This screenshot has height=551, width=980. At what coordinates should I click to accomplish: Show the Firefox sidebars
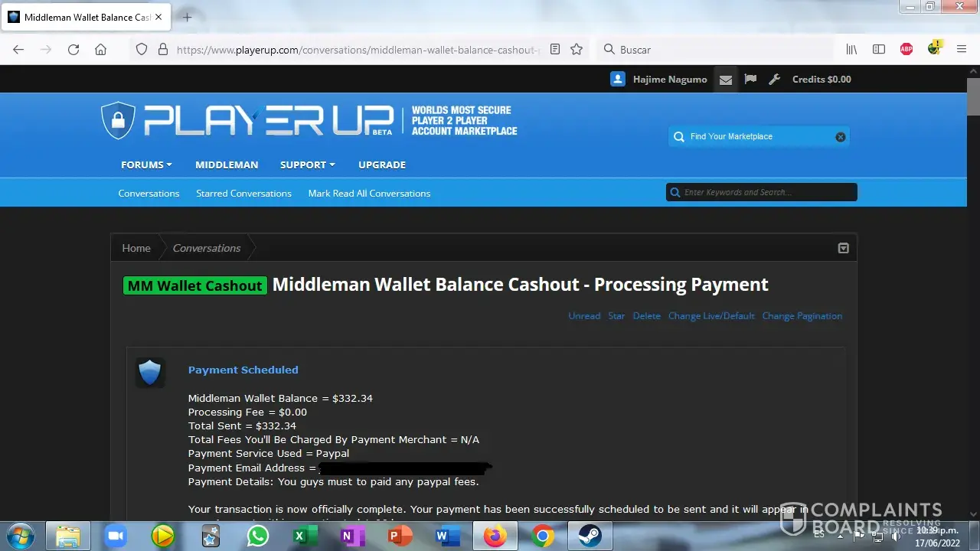click(879, 49)
